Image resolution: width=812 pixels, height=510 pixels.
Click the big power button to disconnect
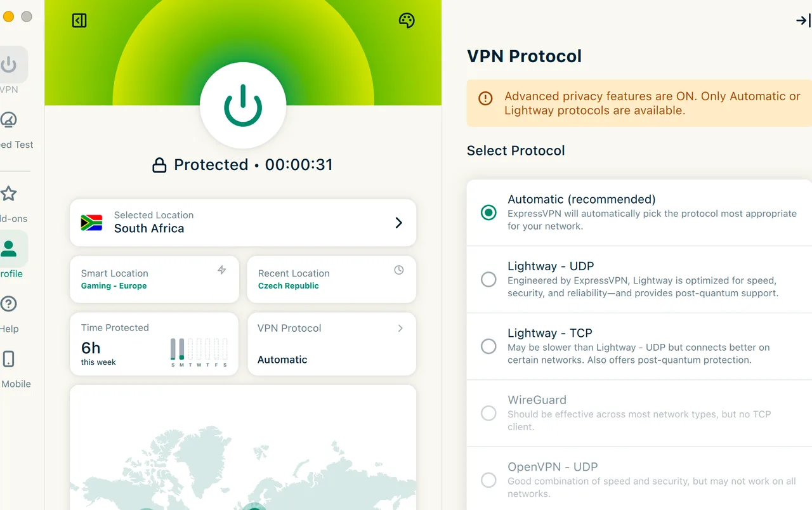coord(243,106)
